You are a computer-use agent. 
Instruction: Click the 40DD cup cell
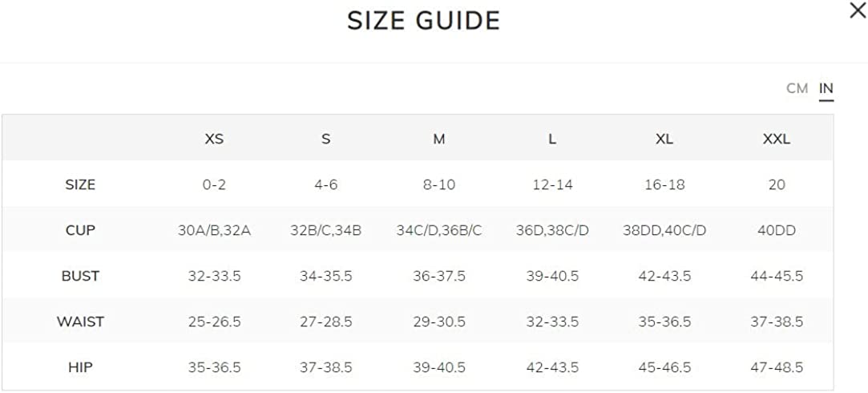[x=776, y=230]
